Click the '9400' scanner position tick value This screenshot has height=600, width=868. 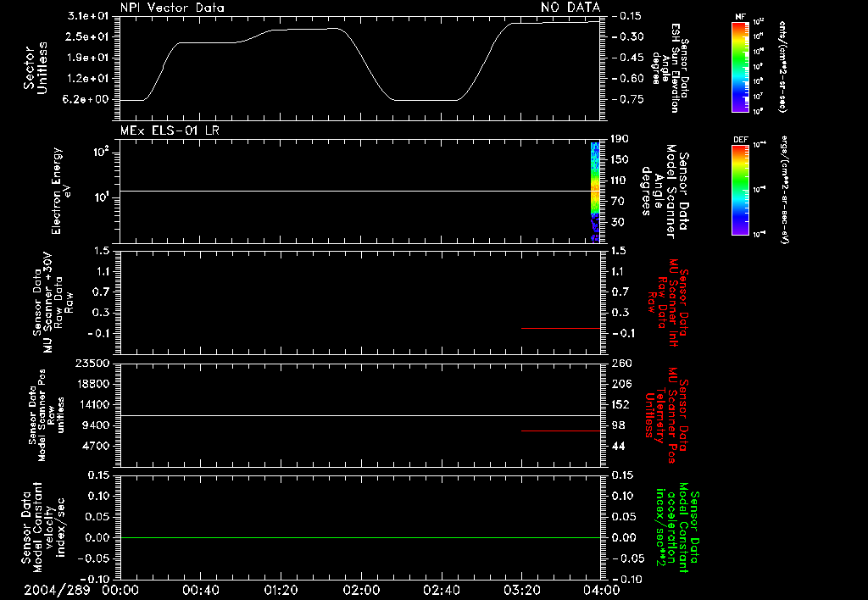(x=96, y=425)
